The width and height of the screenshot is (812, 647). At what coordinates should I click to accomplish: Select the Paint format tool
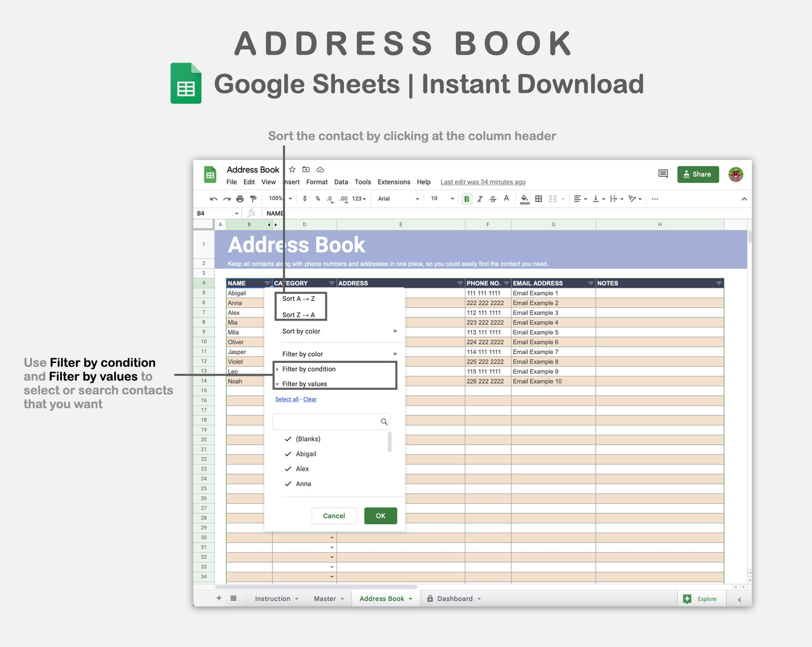tap(253, 199)
